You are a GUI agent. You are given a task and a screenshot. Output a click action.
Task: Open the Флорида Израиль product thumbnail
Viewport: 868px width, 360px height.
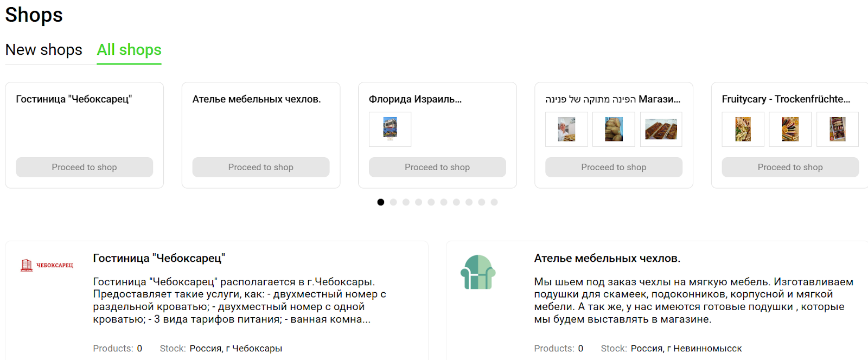point(390,129)
